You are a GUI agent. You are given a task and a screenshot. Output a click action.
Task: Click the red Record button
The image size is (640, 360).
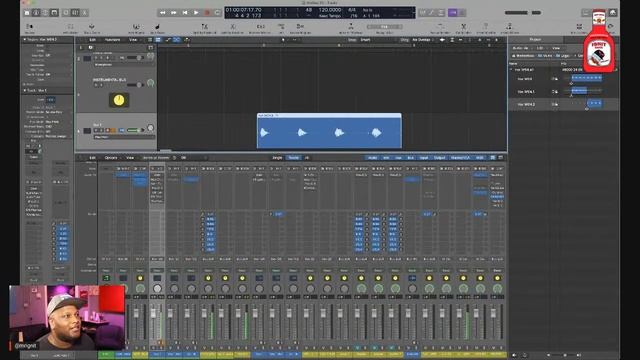pyautogui.click(x=207, y=13)
